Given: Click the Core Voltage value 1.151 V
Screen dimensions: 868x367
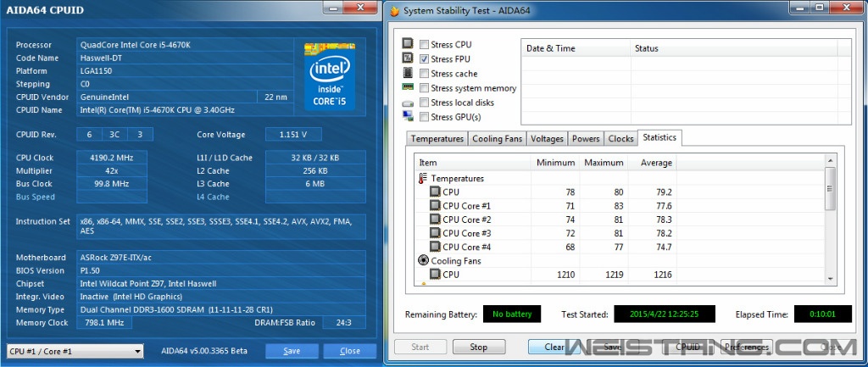Looking at the screenshot, I should (x=293, y=135).
